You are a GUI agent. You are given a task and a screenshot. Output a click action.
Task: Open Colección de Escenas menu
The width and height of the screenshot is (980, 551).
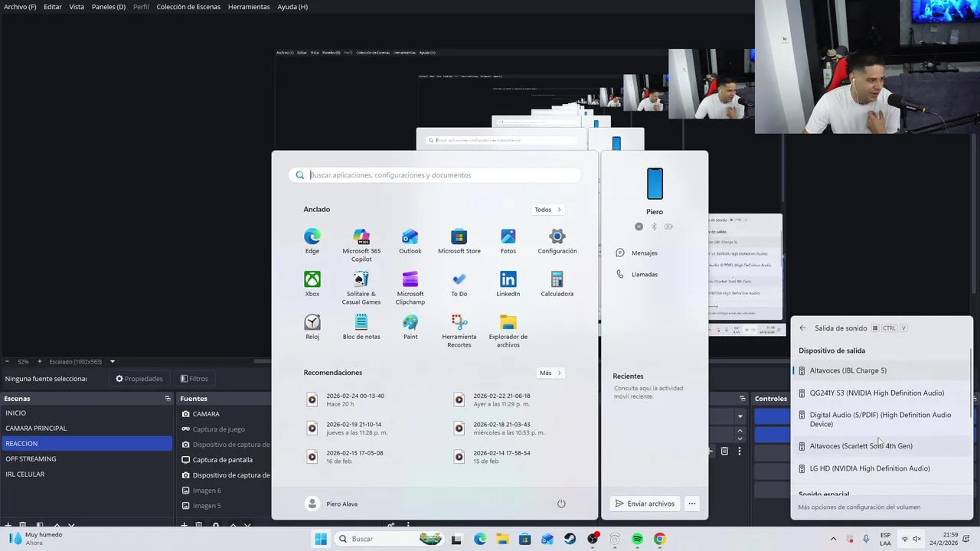(x=188, y=7)
